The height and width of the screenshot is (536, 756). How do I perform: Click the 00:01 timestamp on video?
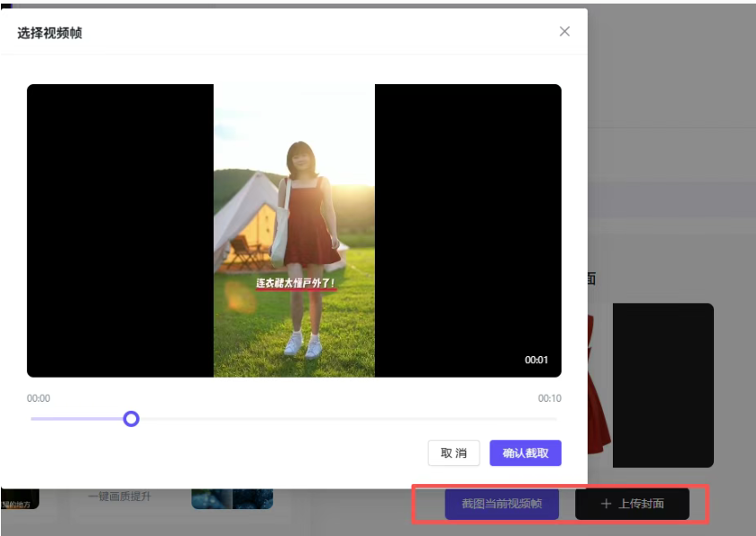tap(536, 360)
